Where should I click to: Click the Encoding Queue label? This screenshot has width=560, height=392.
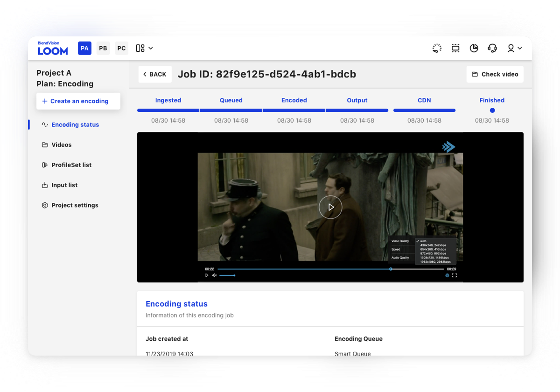[358, 339]
